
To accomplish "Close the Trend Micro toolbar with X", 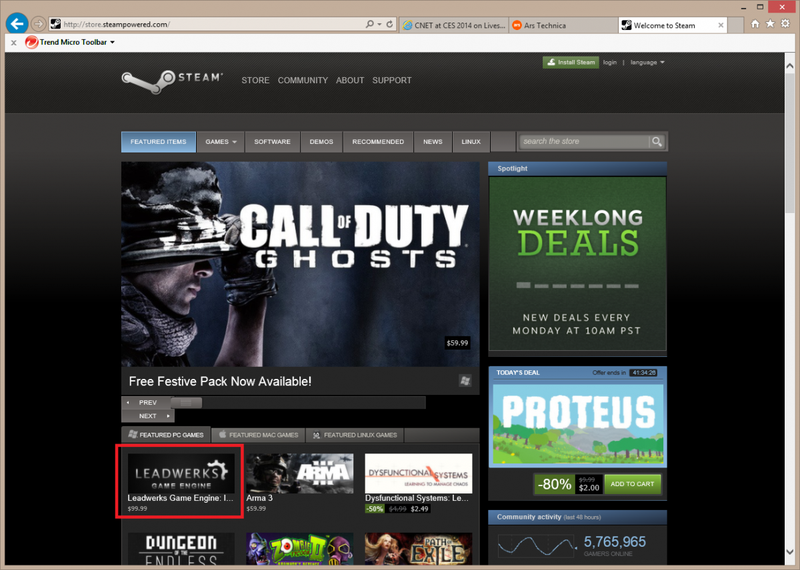I will (x=14, y=42).
